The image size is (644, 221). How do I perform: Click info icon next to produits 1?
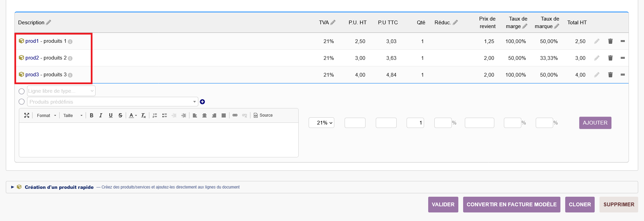click(x=70, y=41)
